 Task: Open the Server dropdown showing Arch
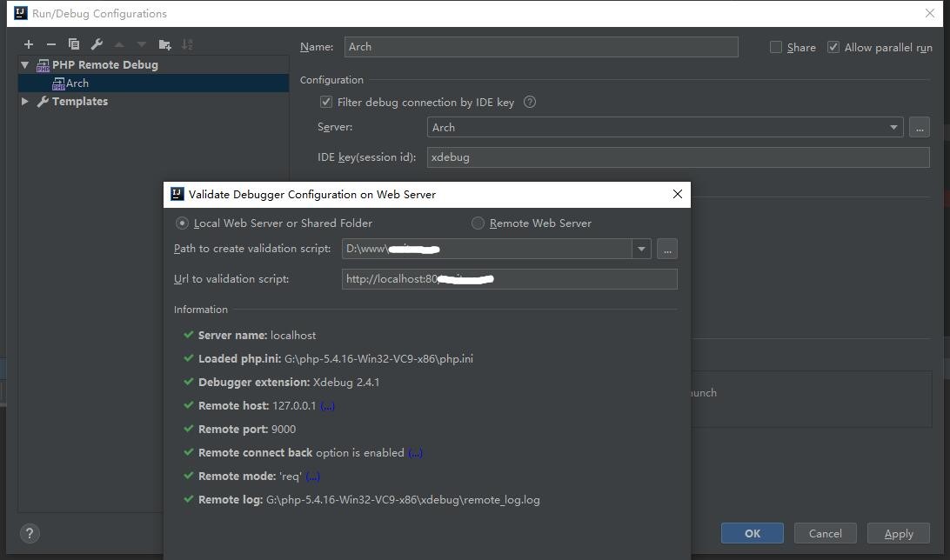pos(666,127)
